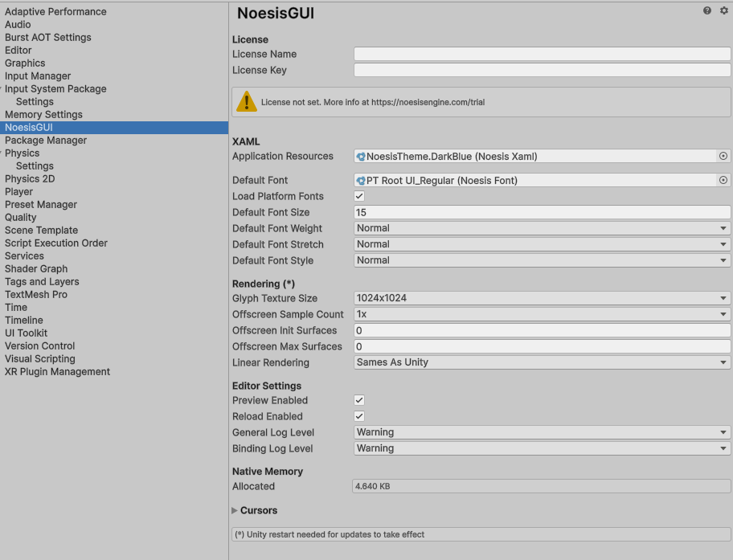Toggle the Load Platform Fonts checkbox
The image size is (733, 560).
[x=359, y=196]
